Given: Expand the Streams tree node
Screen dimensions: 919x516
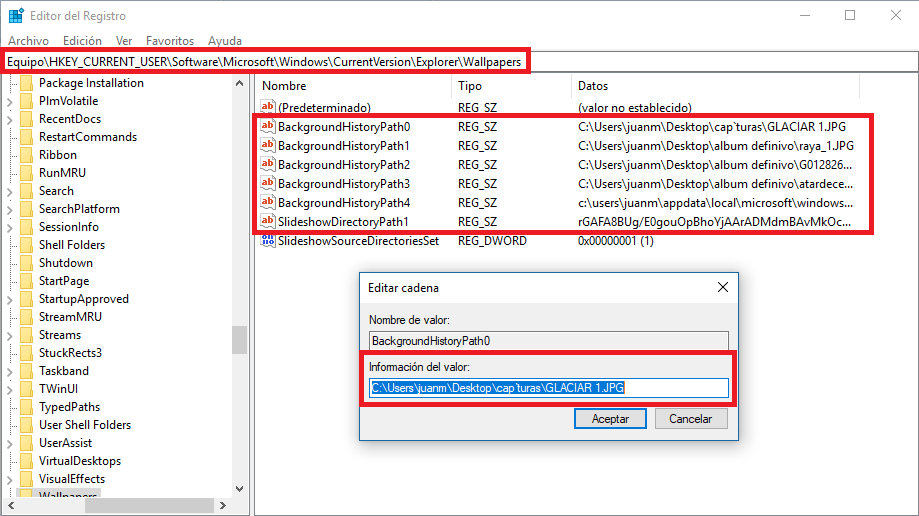Looking at the screenshot, I should pyautogui.click(x=9, y=335).
